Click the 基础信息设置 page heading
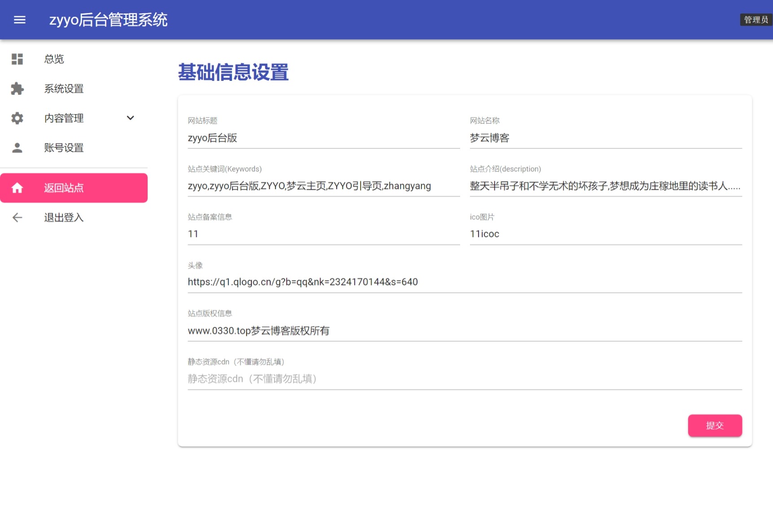 [233, 72]
